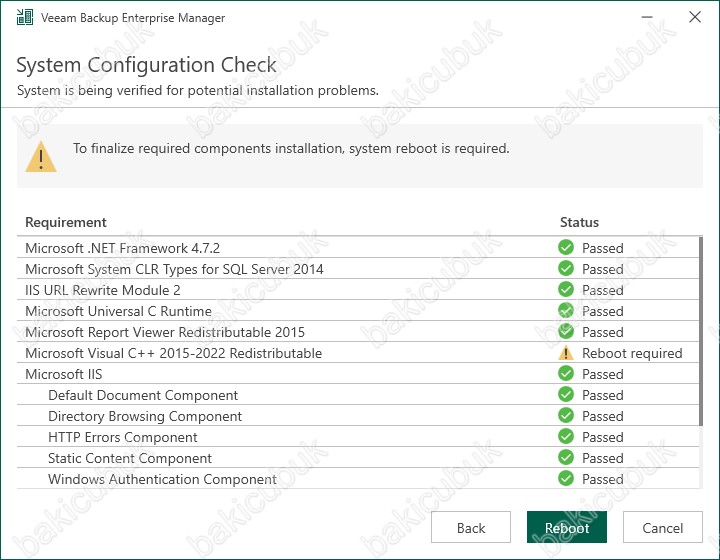Screen dimensions: 720x560
Task: Click the green check next to .NET Framework 4.7.2
Action: tap(566, 247)
